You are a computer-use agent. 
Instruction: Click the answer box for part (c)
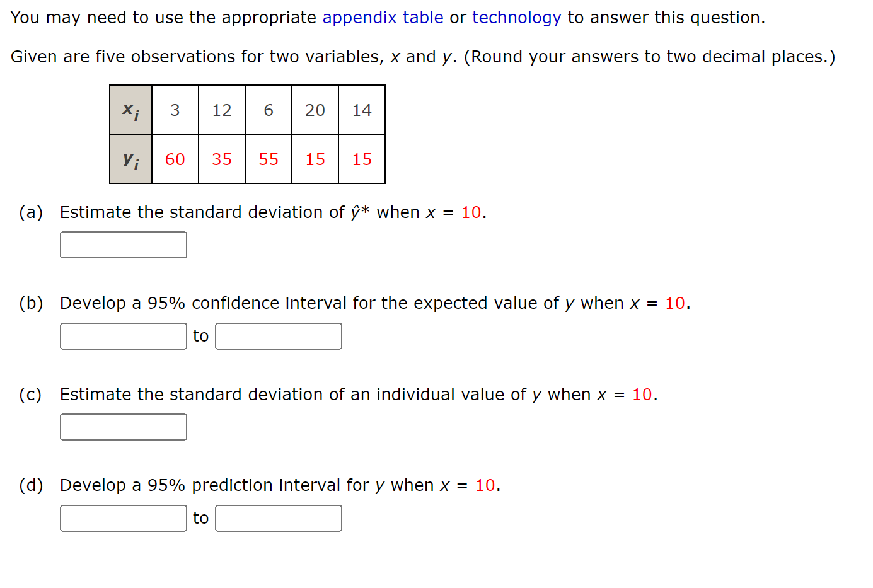[123, 427]
